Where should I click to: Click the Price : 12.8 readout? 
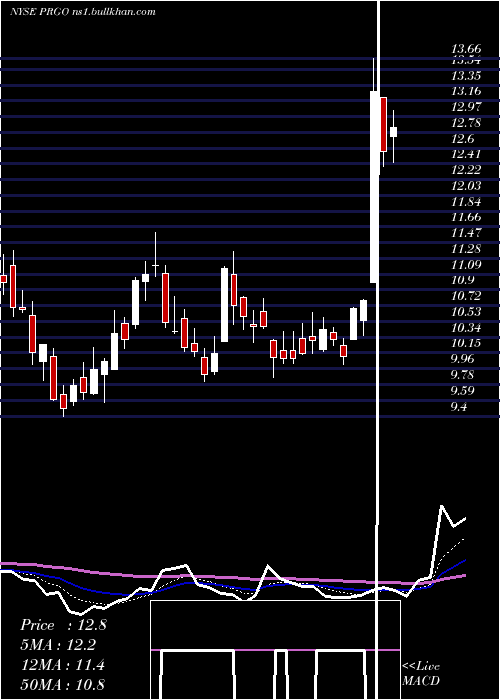click(63, 625)
